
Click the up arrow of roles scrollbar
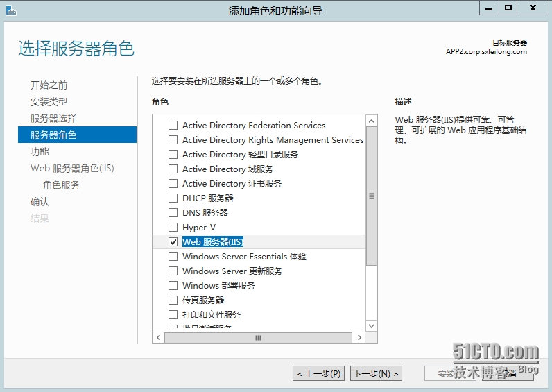[x=372, y=121]
